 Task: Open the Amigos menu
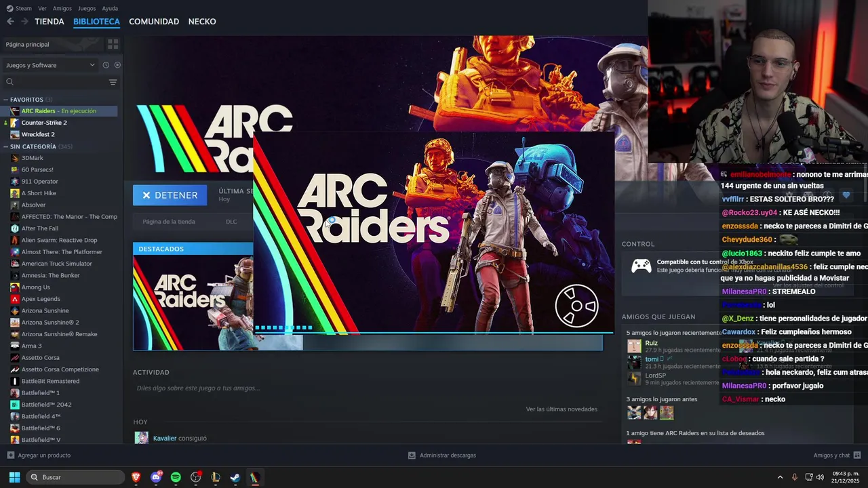tap(62, 8)
